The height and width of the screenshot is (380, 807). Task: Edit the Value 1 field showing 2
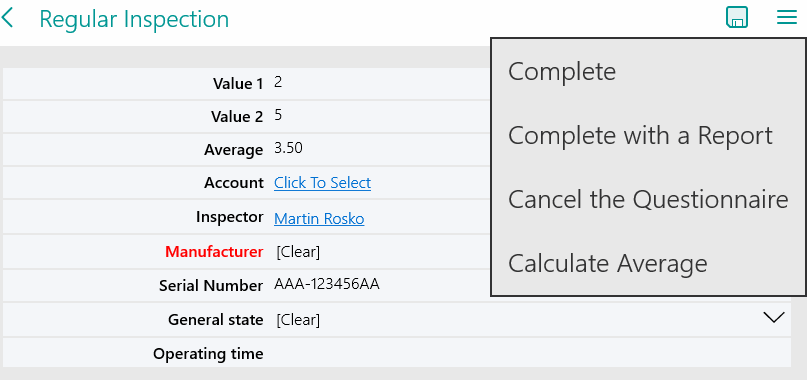(278, 82)
